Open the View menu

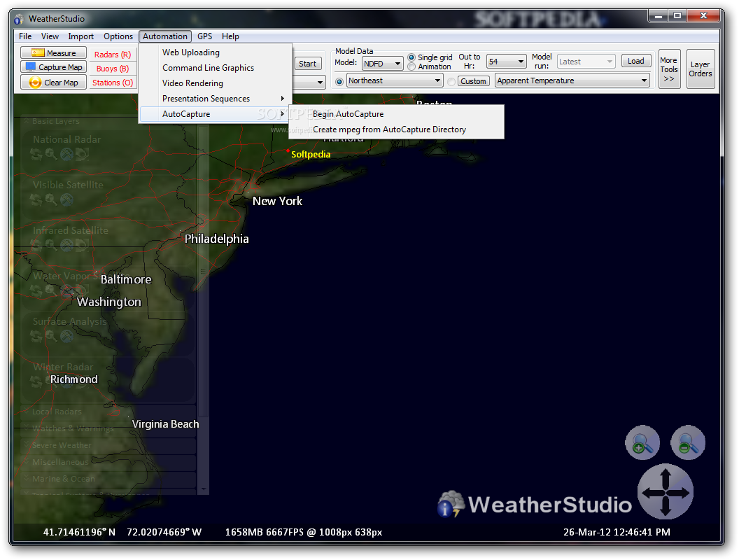point(50,36)
